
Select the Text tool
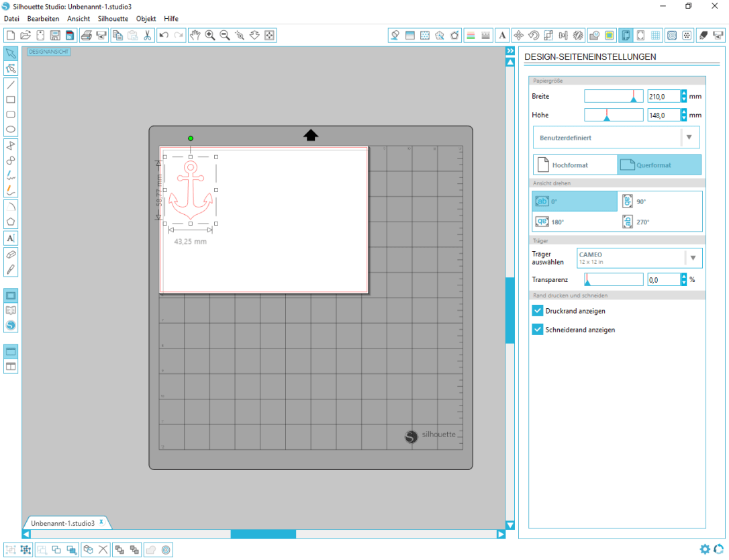click(10, 238)
